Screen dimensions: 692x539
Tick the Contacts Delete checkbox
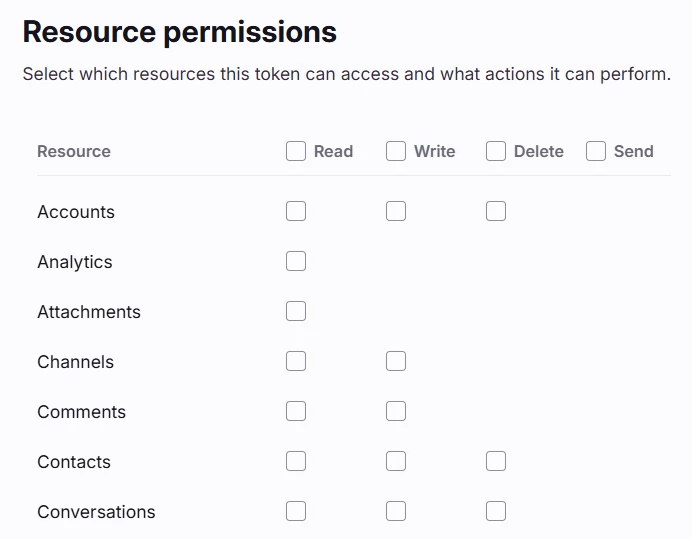coord(496,461)
